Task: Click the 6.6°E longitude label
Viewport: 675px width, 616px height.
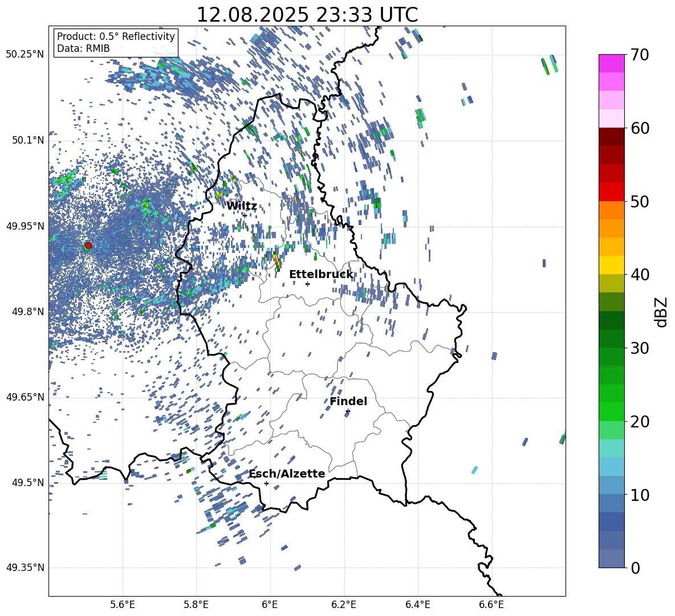Action: [x=491, y=605]
